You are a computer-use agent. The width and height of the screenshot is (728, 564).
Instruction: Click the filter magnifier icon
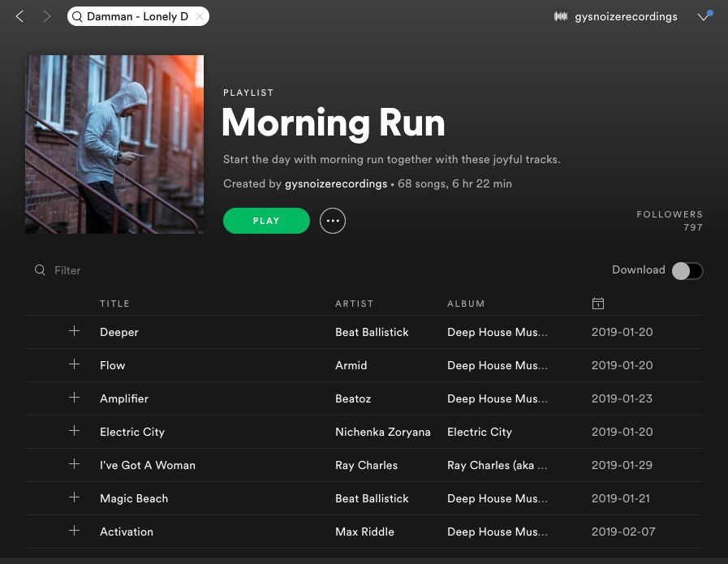[x=40, y=270]
